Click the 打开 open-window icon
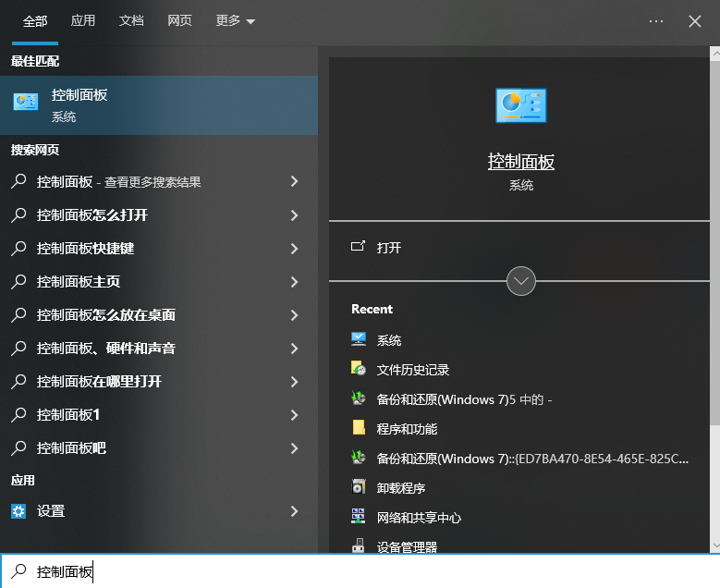The image size is (720, 588). click(x=358, y=246)
